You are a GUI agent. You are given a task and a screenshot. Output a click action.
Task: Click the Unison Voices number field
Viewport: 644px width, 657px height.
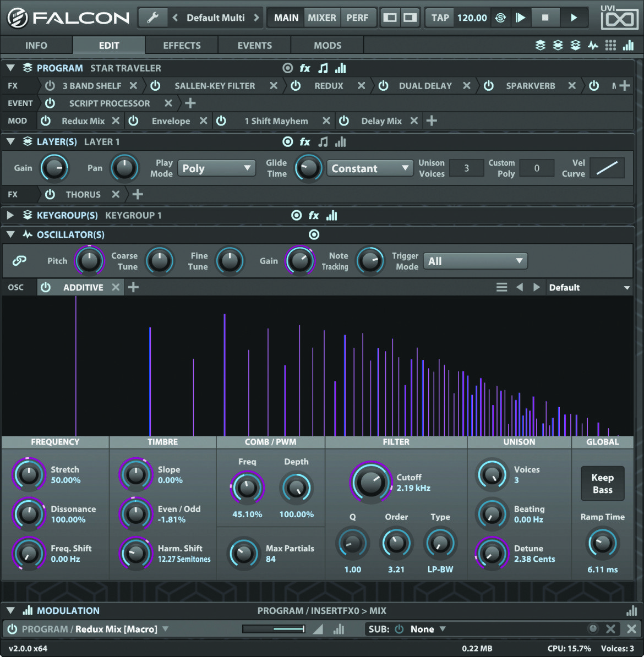[466, 168]
